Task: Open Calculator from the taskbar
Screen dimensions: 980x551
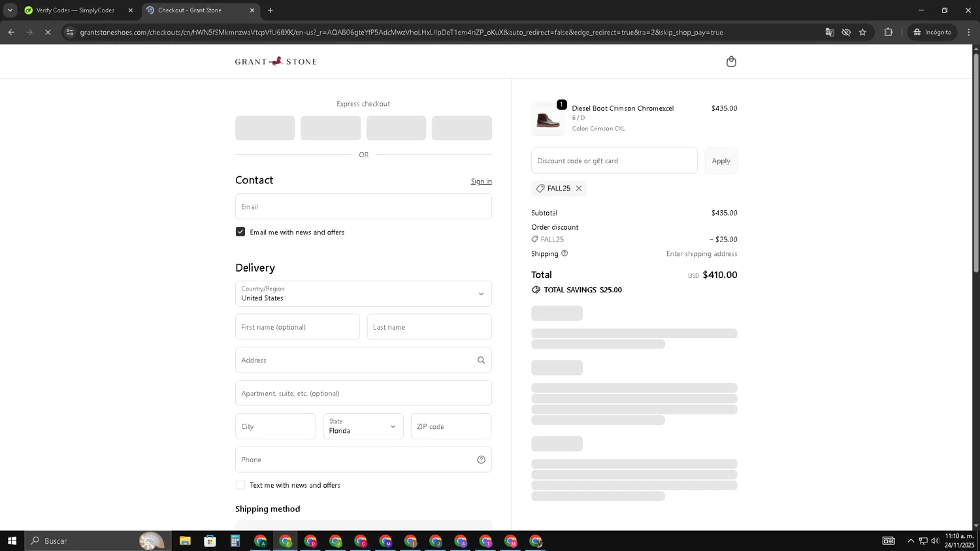Action: (x=235, y=541)
